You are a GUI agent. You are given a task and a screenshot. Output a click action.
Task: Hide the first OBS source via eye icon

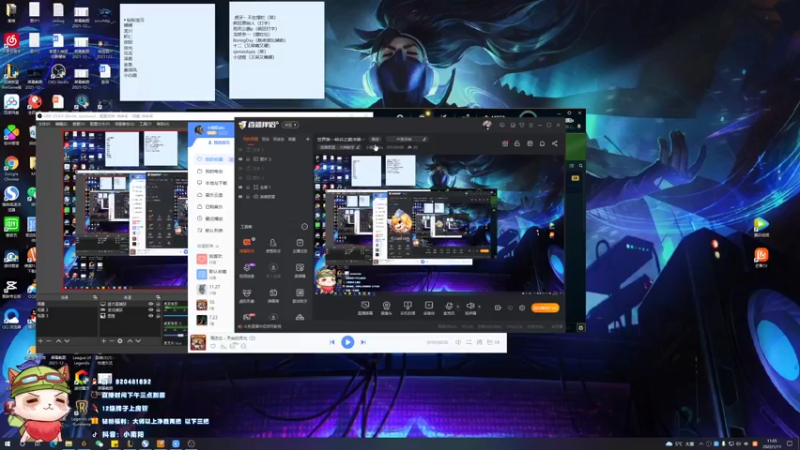151,304
